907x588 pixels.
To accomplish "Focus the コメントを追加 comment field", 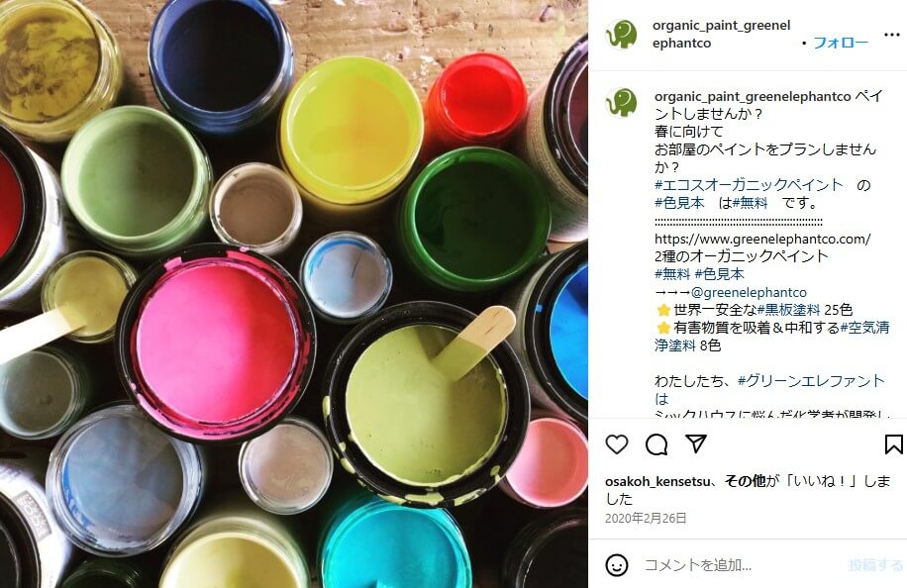I will (741, 565).
